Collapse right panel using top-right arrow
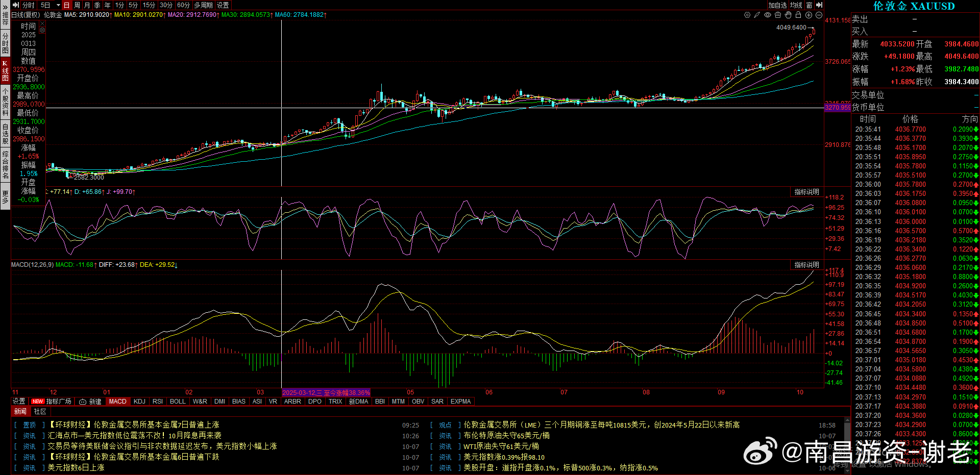The width and height of the screenshot is (980, 475). click(x=819, y=5)
